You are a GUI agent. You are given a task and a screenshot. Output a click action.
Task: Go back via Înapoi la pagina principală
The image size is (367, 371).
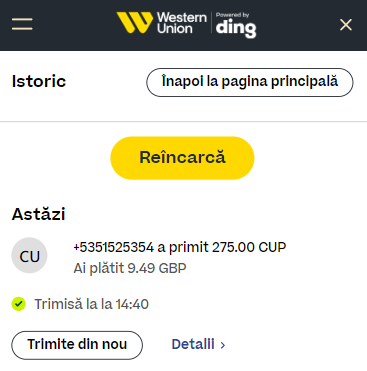[x=250, y=82]
